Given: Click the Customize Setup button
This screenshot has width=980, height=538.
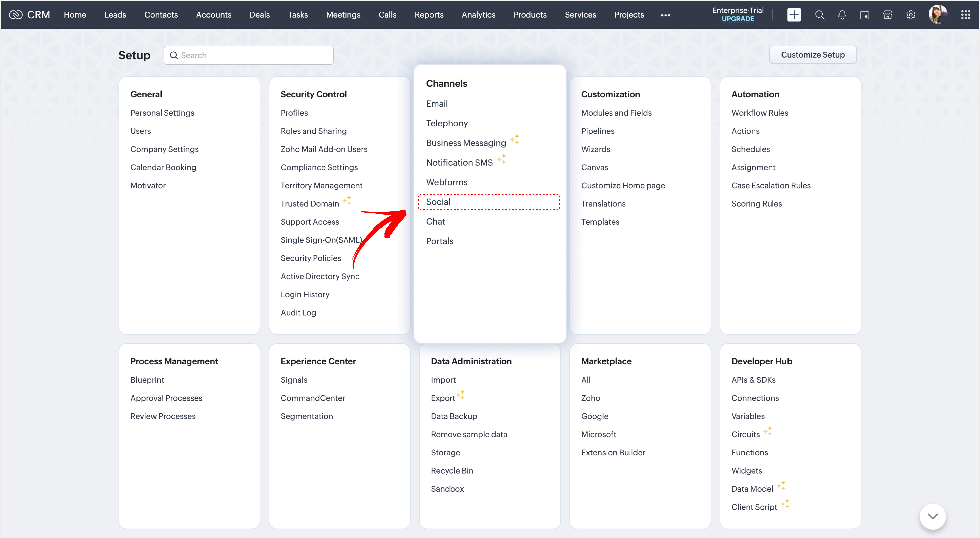Looking at the screenshot, I should coord(813,55).
